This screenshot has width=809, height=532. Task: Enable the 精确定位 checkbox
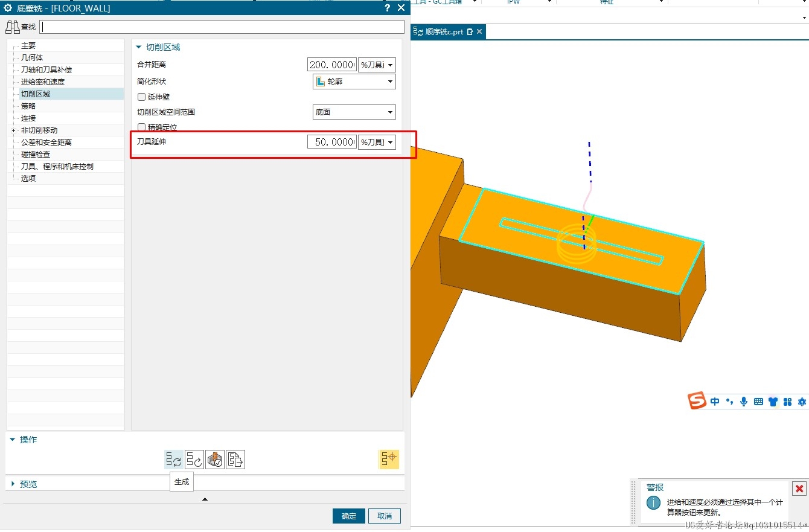pyautogui.click(x=142, y=127)
